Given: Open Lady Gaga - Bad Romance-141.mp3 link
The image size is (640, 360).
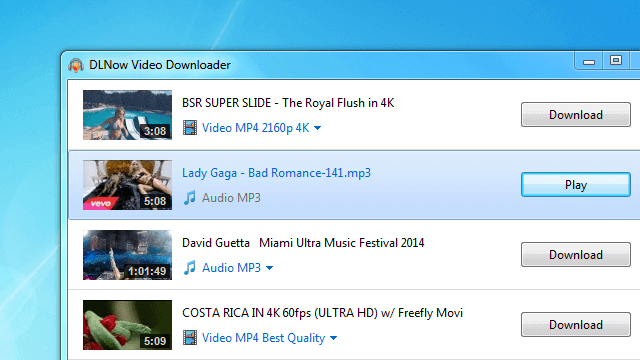Looking at the screenshot, I should coord(276,173).
